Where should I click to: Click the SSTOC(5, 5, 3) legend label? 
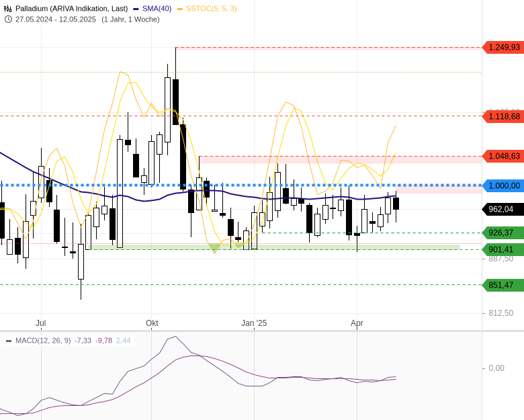(x=211, y=9)
